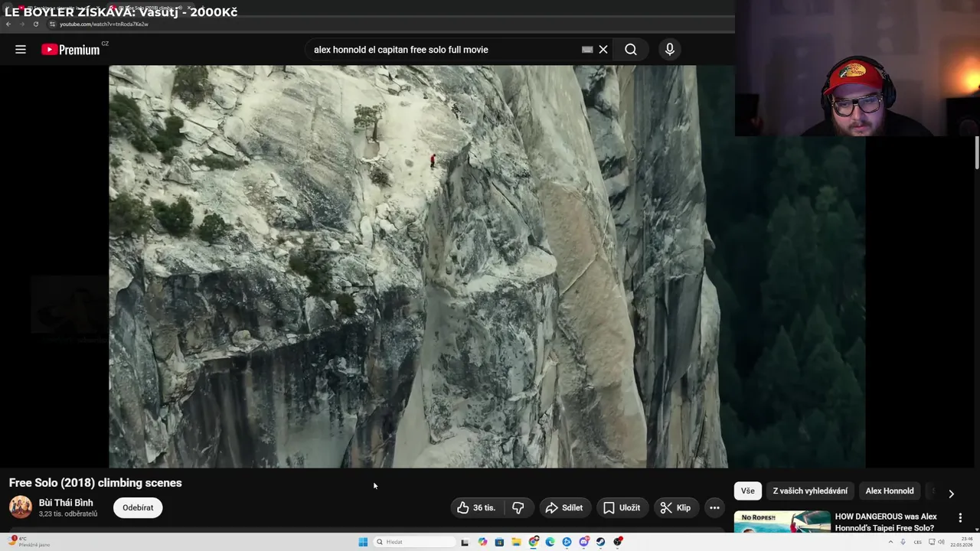Show more chips with right chevron
980x551 pixels.
952,494
